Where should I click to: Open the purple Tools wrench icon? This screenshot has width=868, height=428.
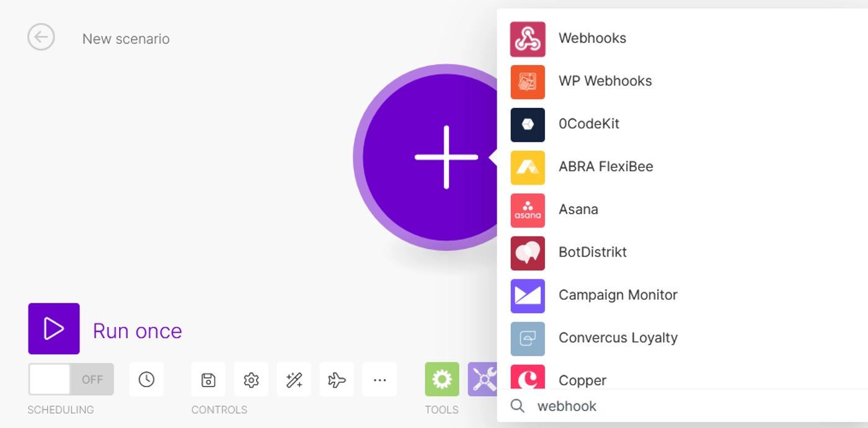tap(482, 380)
